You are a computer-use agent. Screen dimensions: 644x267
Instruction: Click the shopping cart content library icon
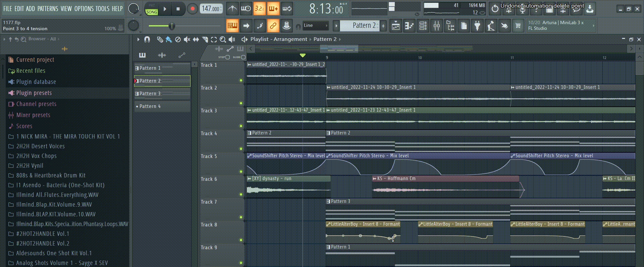click(x=518, y=26)
